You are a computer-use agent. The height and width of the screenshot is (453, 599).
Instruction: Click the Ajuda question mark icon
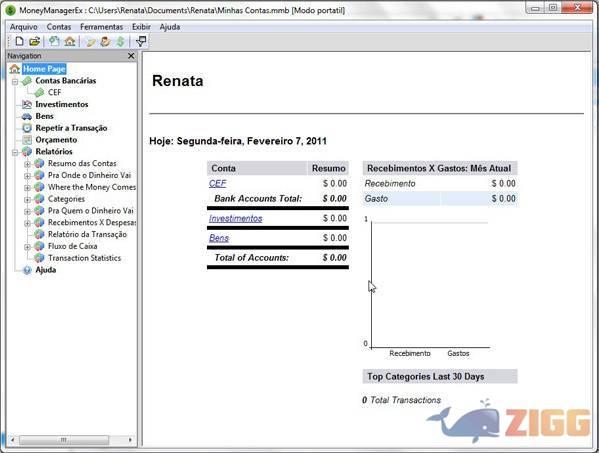click(27, 270)
